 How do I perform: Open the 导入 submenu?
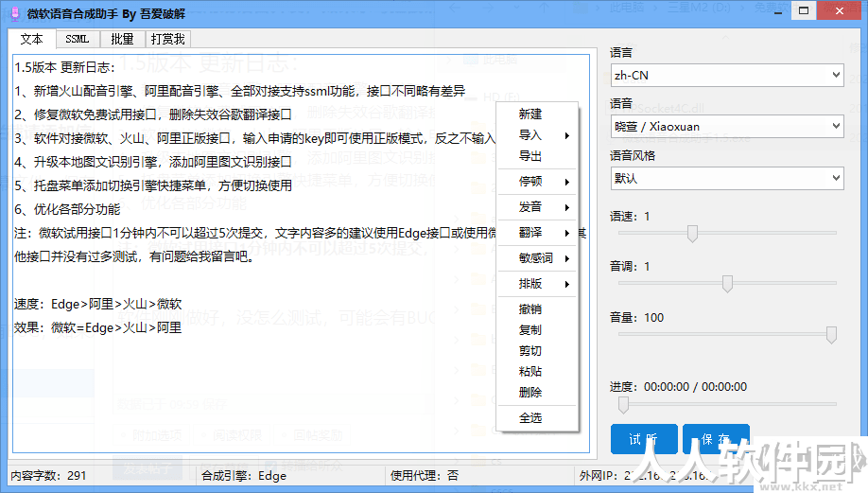coord(537,135)
